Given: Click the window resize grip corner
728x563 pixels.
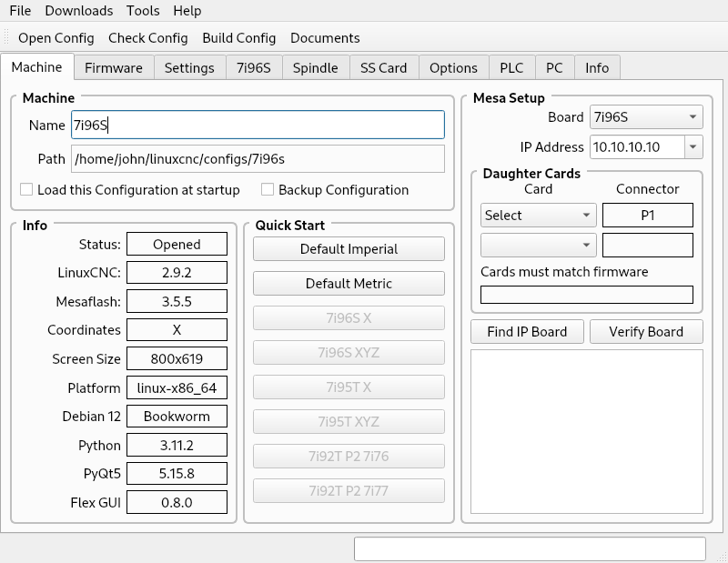Looking at the screenshot, I should [723, 557].
